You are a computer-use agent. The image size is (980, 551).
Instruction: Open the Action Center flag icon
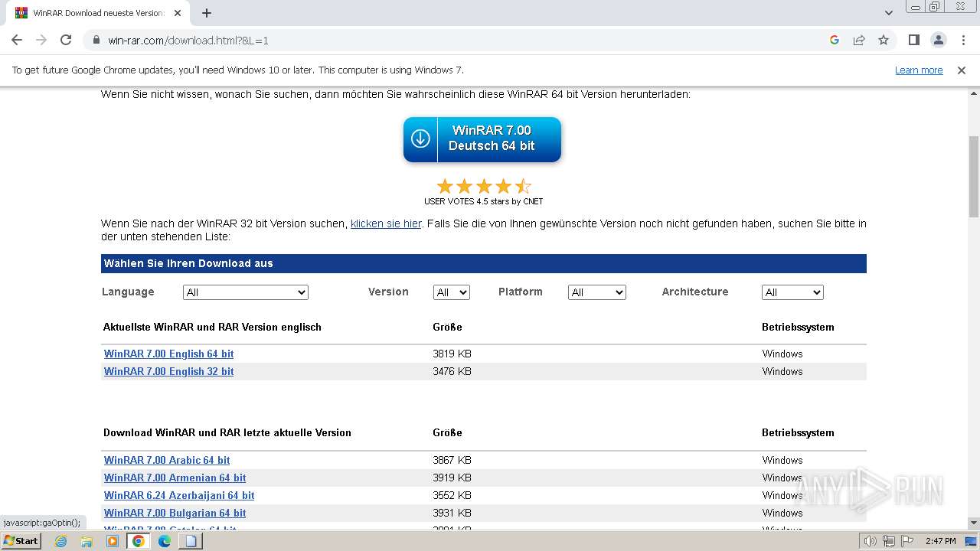coord(906,541)
